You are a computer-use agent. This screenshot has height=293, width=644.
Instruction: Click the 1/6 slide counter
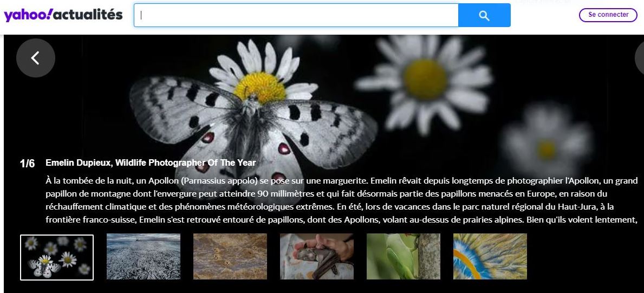tap(28, 164)
